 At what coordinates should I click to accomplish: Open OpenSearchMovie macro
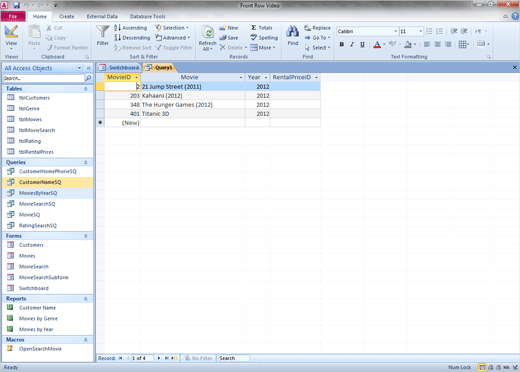pos(40,349)
